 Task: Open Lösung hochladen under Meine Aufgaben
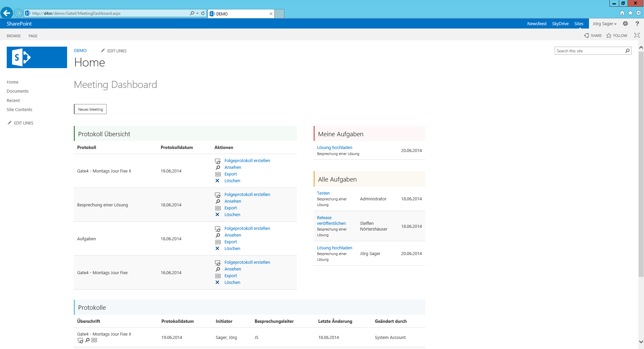click(334, 147)
